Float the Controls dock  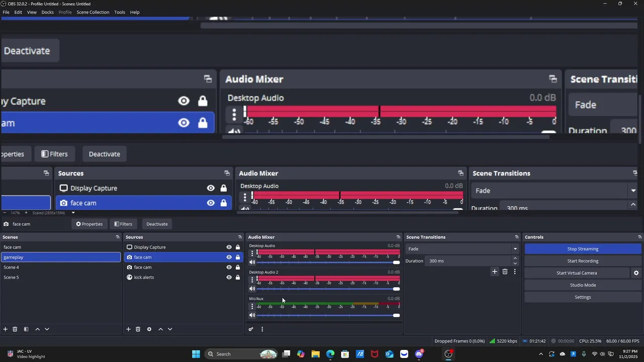pyautogui.click(x=640, y=237)
